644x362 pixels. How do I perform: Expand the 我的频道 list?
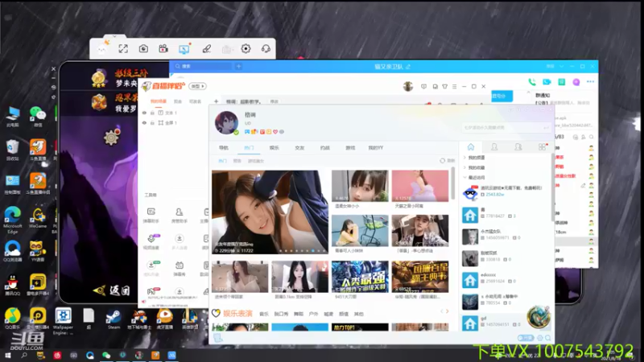[x=474, y=158]
